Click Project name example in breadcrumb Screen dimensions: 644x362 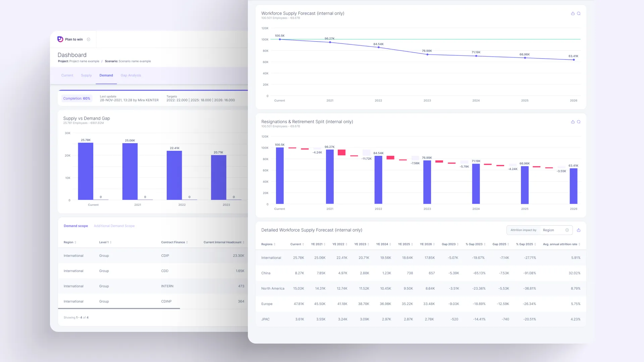(84, 61)
